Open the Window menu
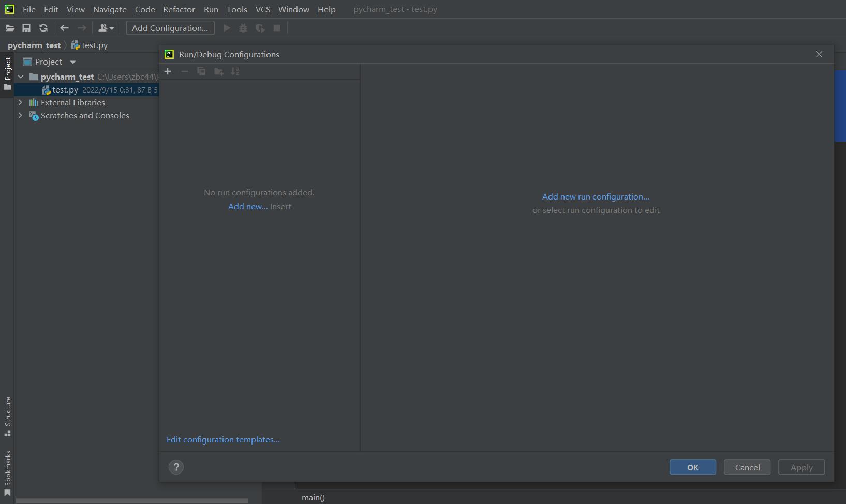The image size is (846, 504). click(x=294, y=9)
